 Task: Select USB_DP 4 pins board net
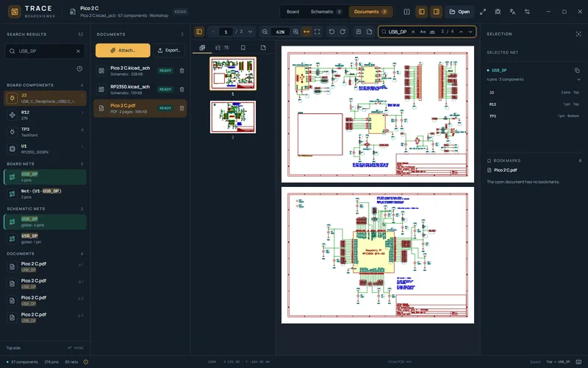pos(45,177)
